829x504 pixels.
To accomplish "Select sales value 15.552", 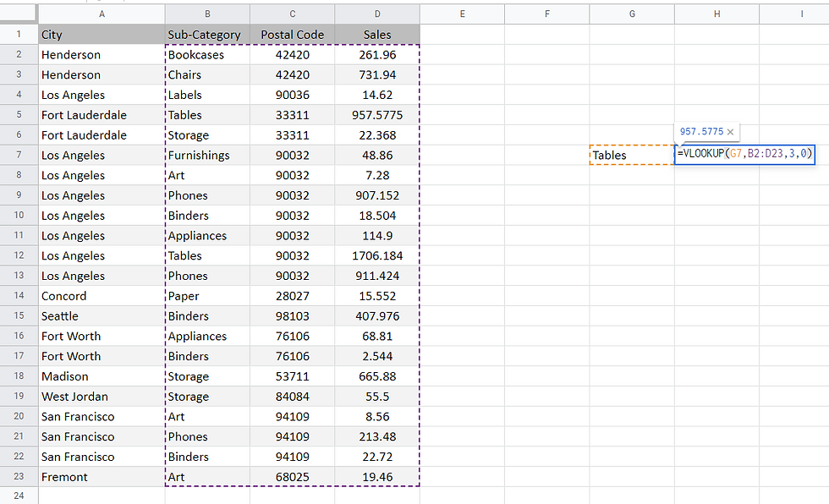I will (x=377, y=296).
